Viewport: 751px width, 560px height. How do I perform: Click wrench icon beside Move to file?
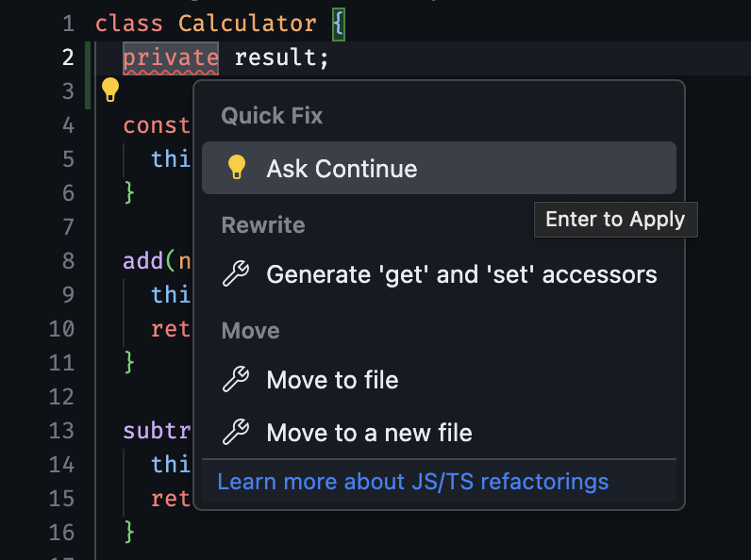[235, 380]
